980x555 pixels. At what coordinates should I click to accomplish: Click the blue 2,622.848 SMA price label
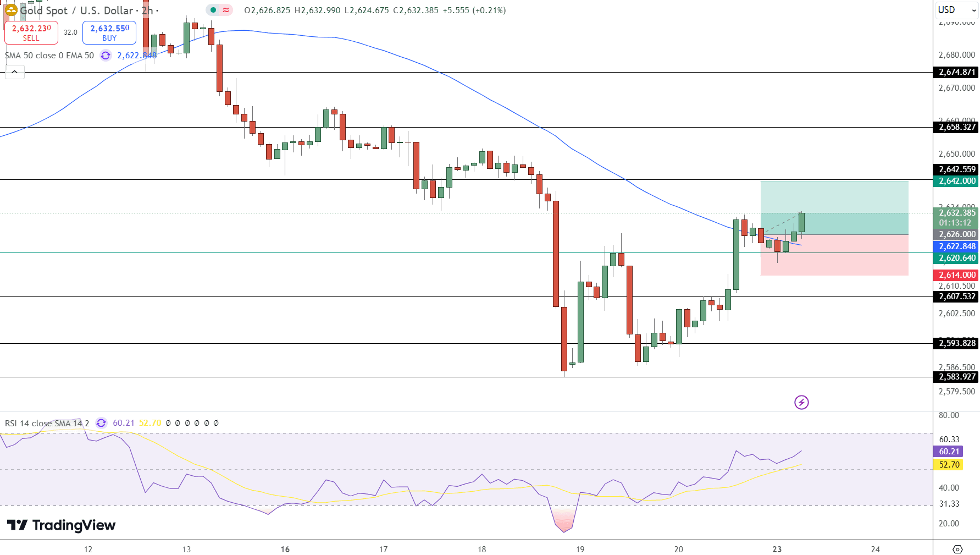956,246
